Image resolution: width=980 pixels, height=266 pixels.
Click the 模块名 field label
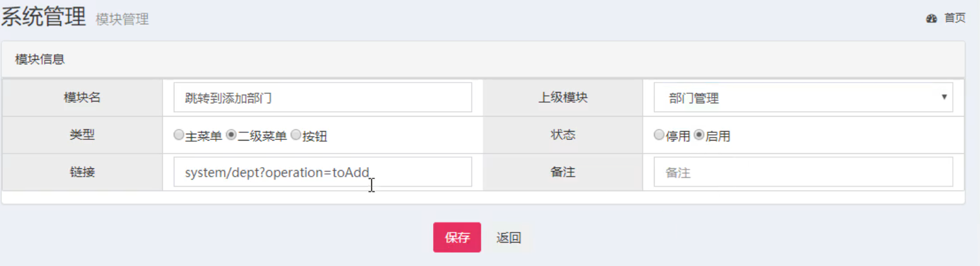pos(82,98)
